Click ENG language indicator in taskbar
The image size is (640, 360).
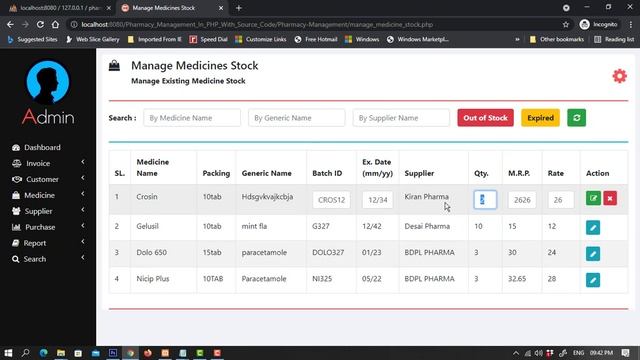coord(578,353)
